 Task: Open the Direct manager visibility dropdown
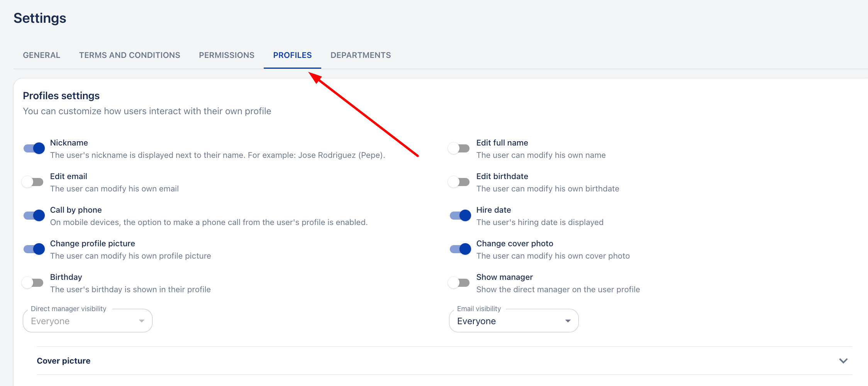87,320
